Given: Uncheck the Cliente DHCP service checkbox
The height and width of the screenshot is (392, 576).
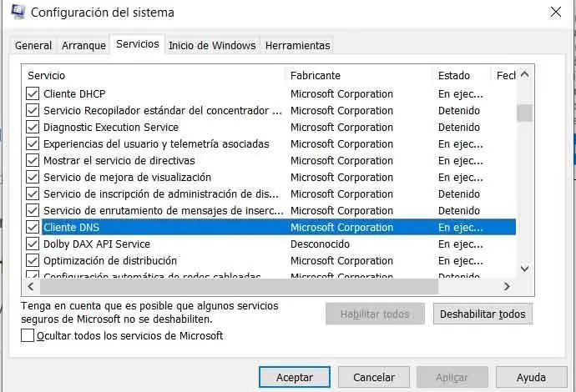Looking at the screenshot, I should [33, 94].
